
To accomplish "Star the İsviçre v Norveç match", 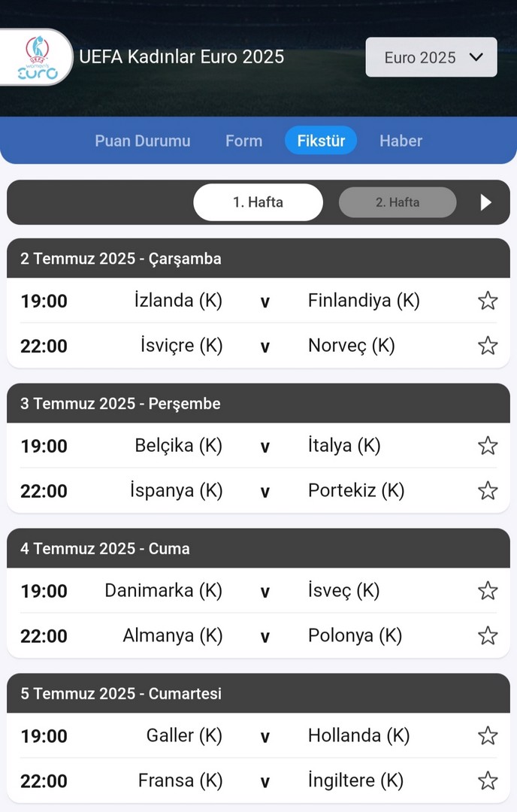I will tap(488, 346).
